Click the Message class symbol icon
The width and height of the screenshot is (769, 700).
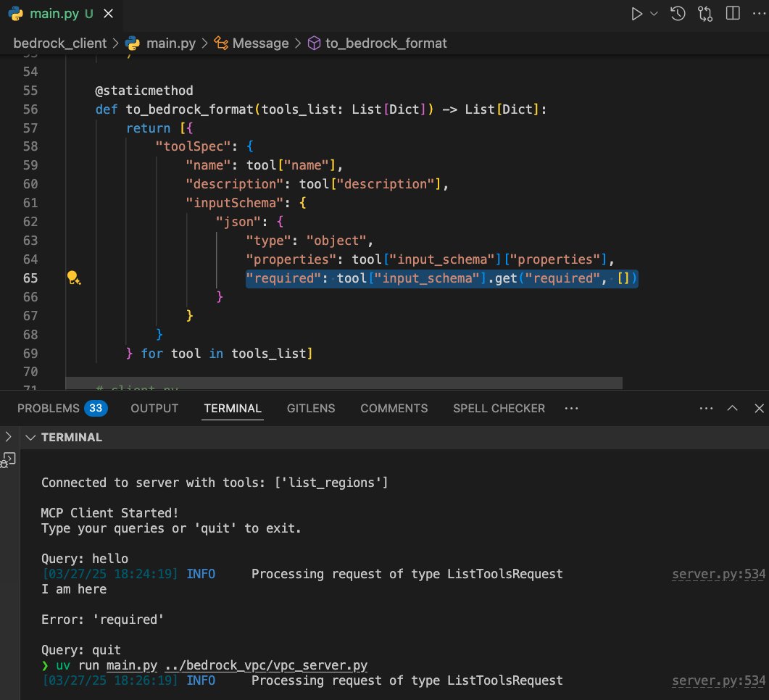coord(221,43)
